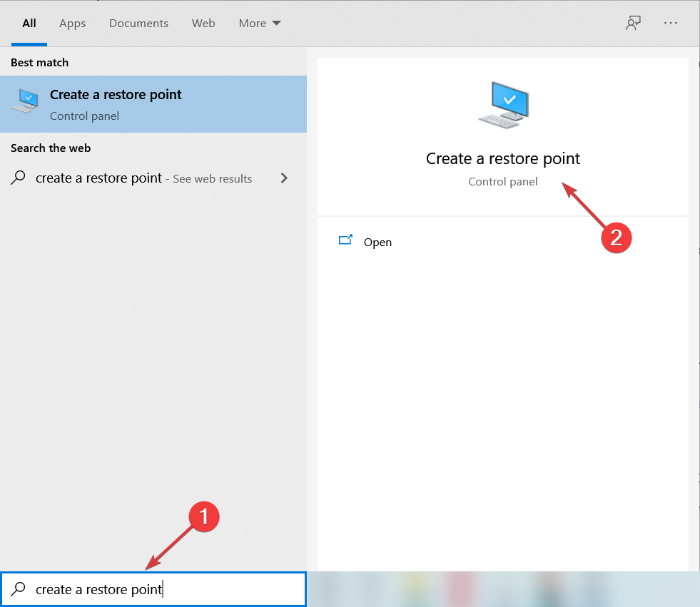
Task: Open 'create a restore point' web results
Action: click(x=153, y=178)
